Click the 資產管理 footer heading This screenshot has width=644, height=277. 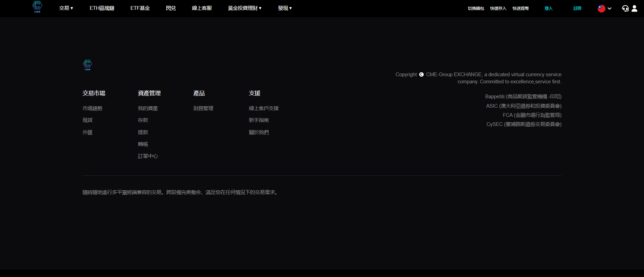(149, 93)
